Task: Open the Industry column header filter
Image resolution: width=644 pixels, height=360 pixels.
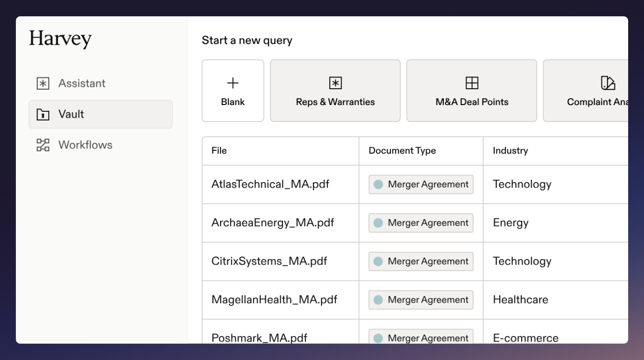Action: 510,150
